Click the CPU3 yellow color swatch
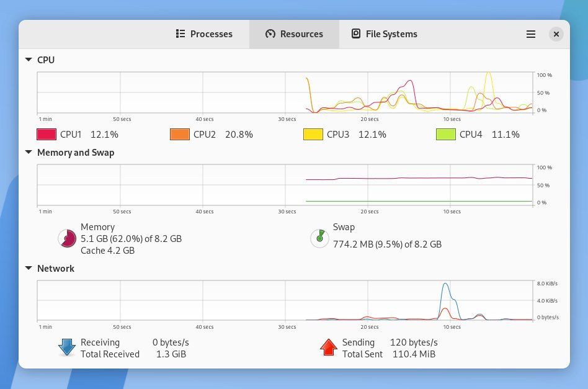This screenshot has width=588, height=389. 314,134
